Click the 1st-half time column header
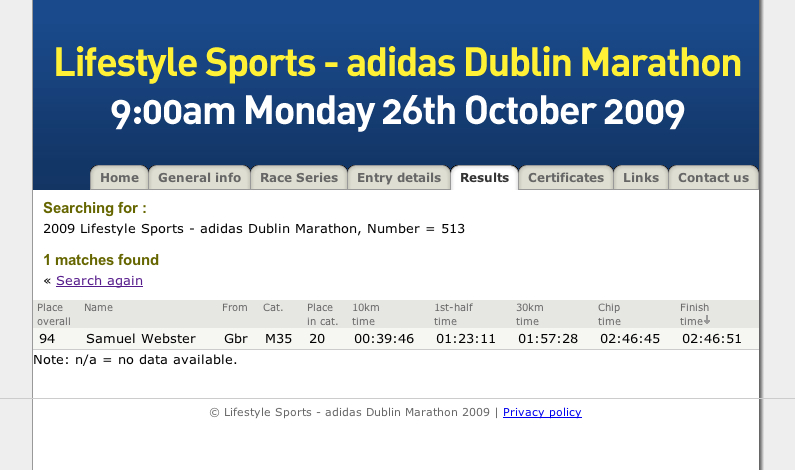 tap(453, 314)
